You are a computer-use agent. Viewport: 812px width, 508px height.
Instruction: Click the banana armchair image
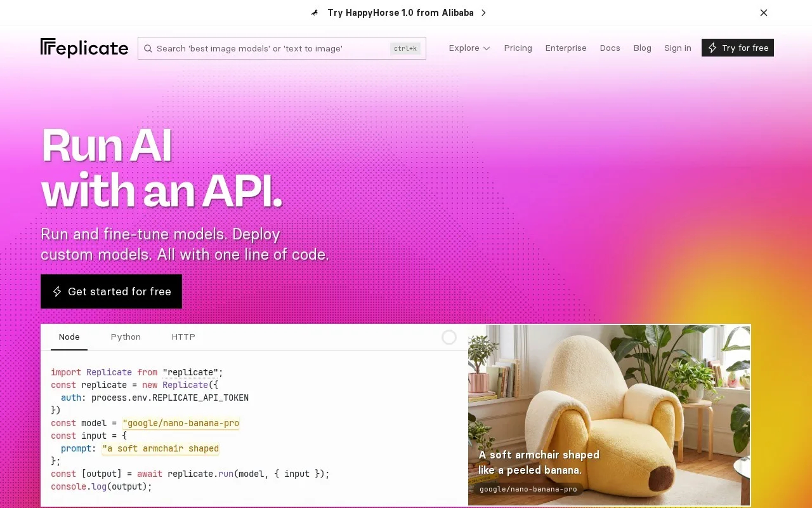[x=609, y=415]
